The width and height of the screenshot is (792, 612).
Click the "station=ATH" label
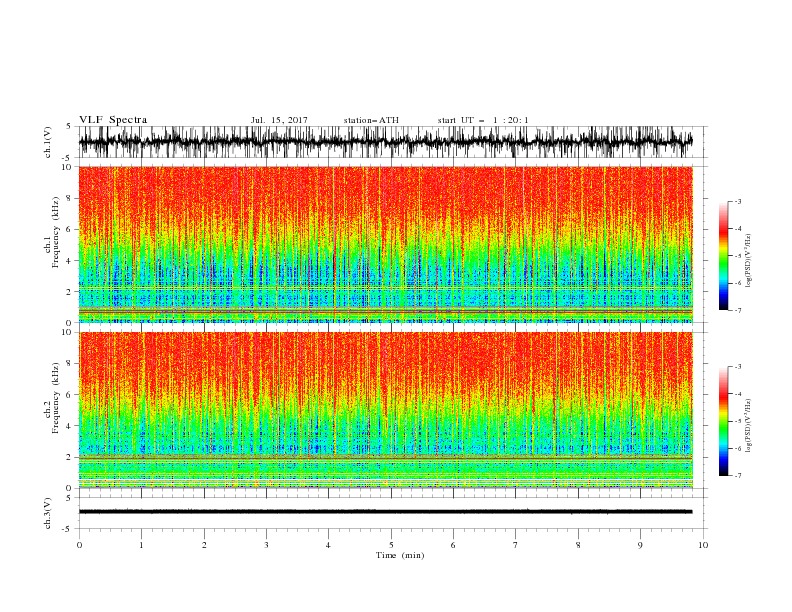[371, 120]
